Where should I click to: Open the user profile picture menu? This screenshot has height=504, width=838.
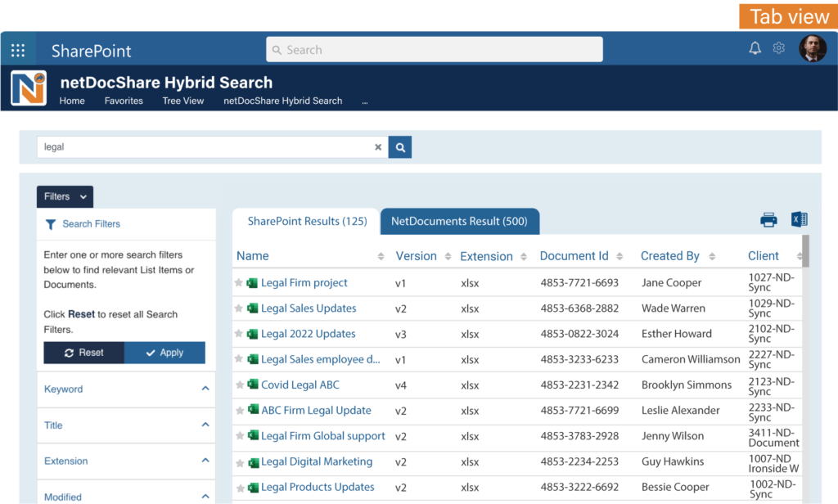point(813,48)
